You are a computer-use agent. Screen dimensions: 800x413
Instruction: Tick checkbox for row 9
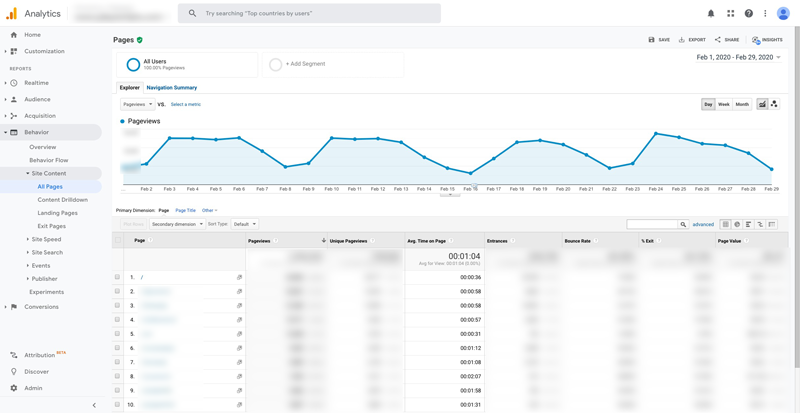click(x=117, y=391)
